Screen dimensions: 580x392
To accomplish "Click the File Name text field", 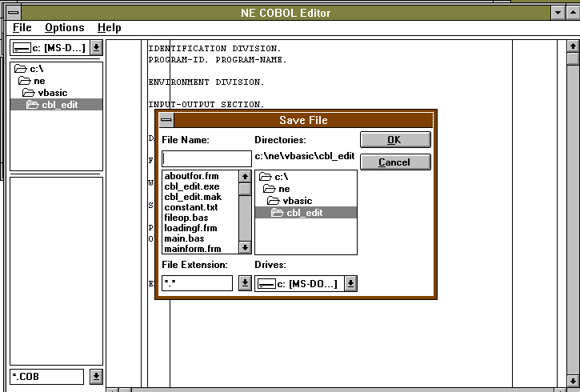I will click(206, 158).
